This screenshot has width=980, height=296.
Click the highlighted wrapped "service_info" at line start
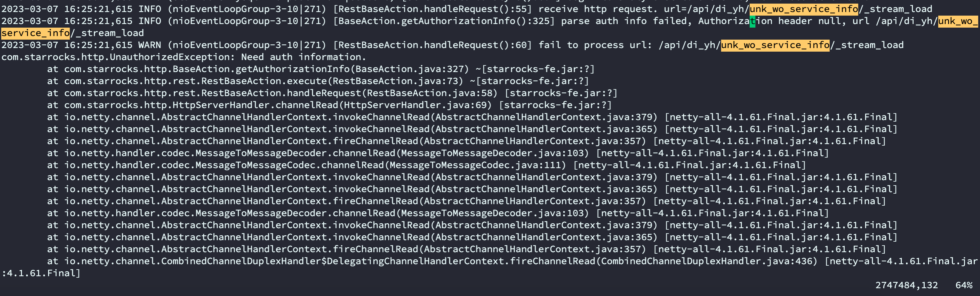(35, 33)
